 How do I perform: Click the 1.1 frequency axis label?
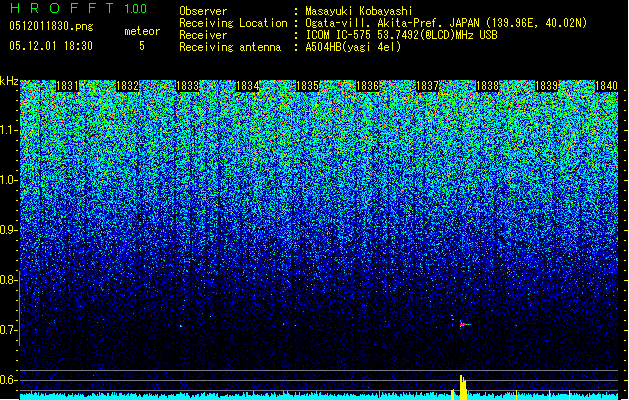pos(9,130)
